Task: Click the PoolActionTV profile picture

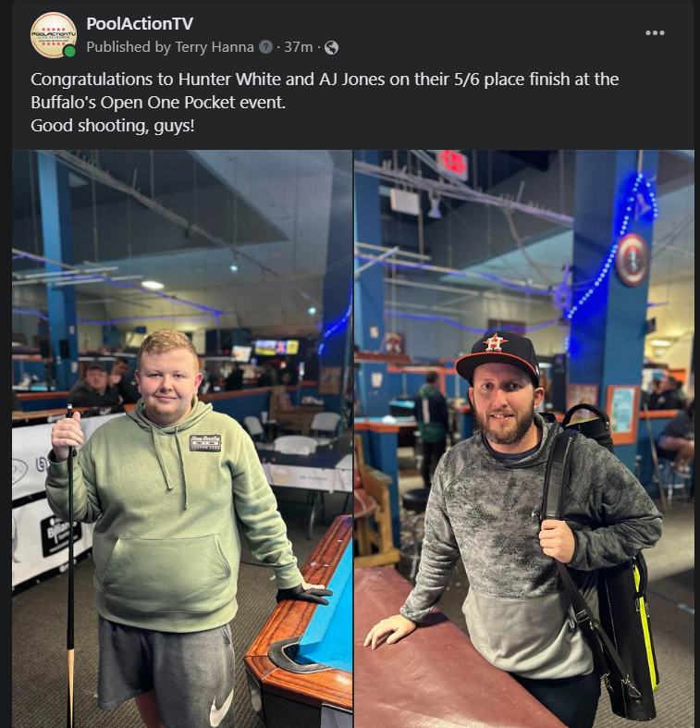Action: point(54,35)
